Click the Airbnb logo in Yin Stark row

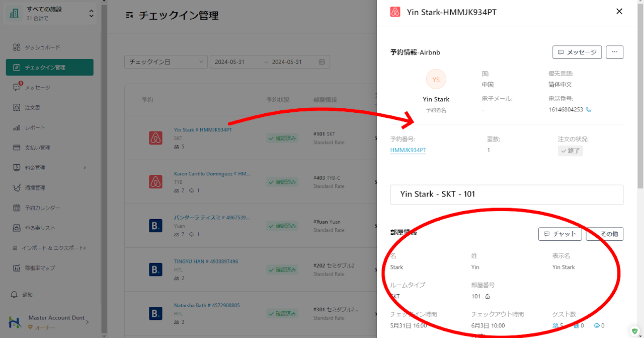point(155,138)
